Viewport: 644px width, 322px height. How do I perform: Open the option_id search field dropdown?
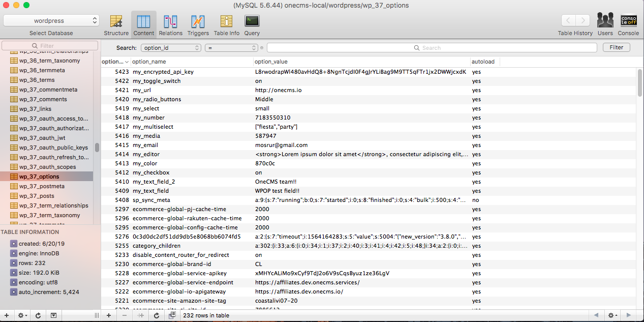coord(171,48)
